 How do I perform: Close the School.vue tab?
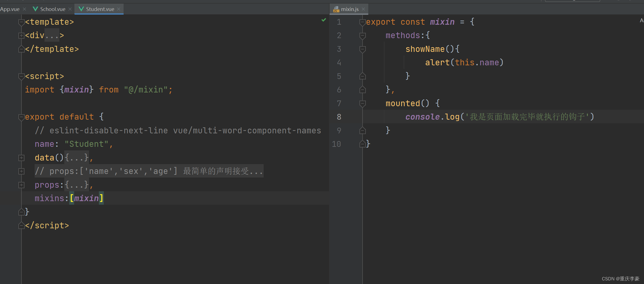pos(70,9)
